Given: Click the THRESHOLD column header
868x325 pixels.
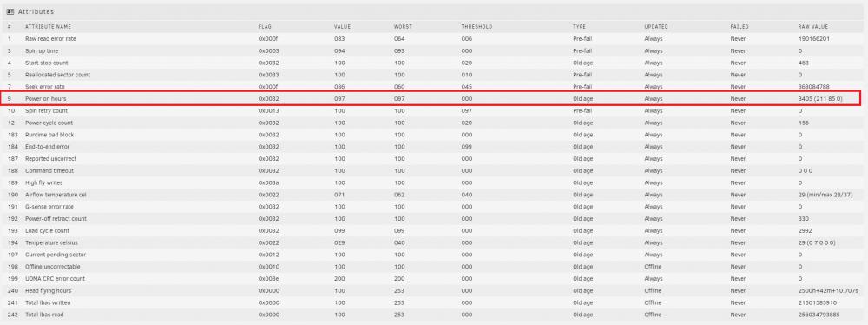Looking at the screenshot, I should point(477,27).
